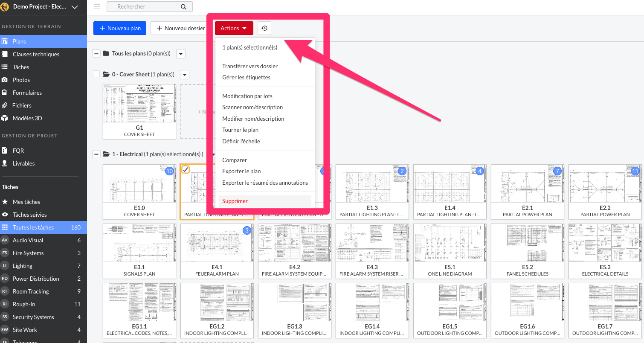Viewport: 644px width, 343px height.
Task: Open 0 - Cover Sheet folder dropdown
Action: click(185, 75)
